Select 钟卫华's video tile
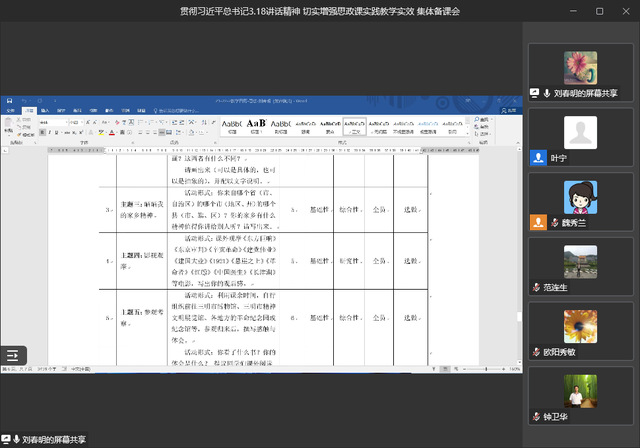The image size is (640, 448). 580,390
